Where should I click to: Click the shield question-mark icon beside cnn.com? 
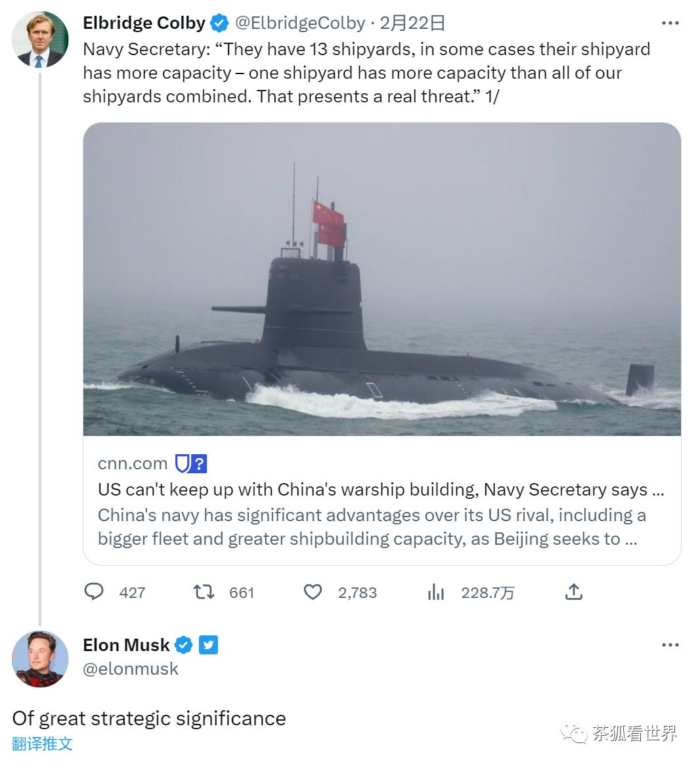tap(191, 463)
